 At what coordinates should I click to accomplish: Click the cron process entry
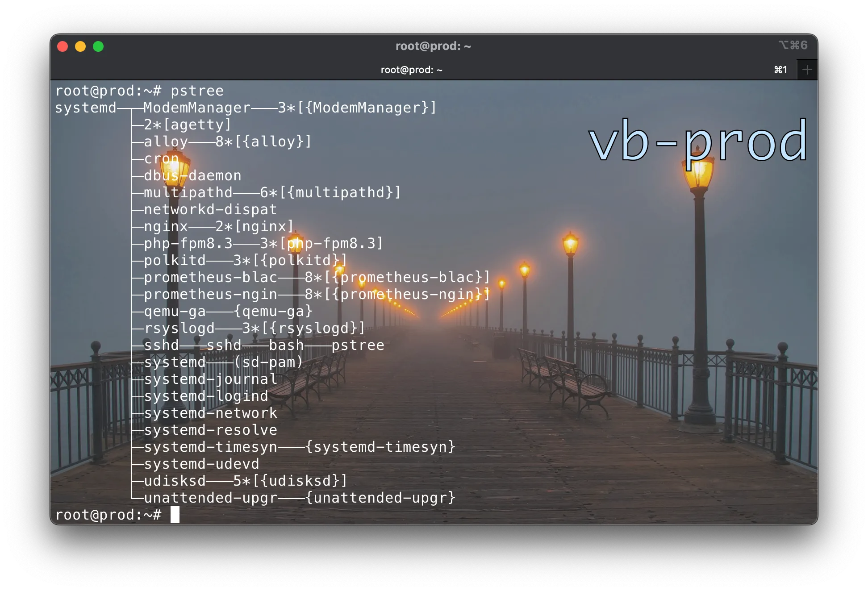coord(161,158)
